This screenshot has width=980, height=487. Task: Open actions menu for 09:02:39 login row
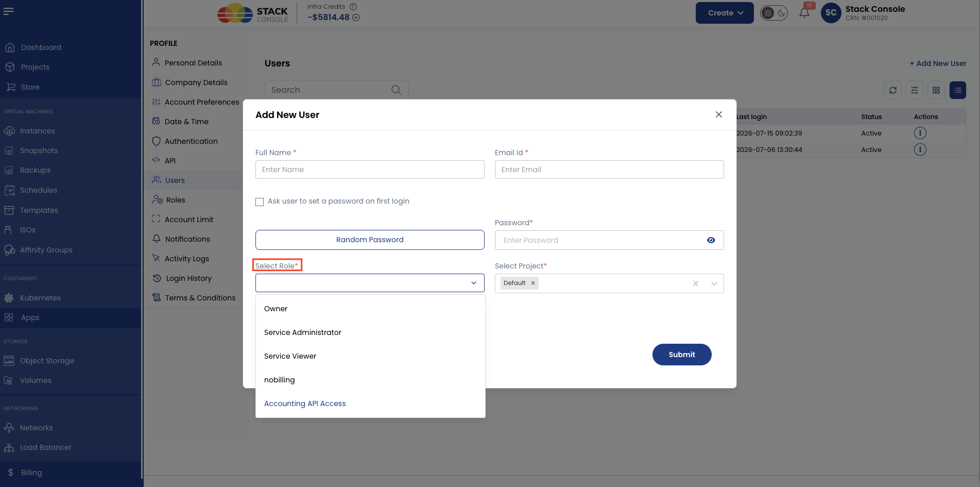pyautogui.click(x=920, y=133)
